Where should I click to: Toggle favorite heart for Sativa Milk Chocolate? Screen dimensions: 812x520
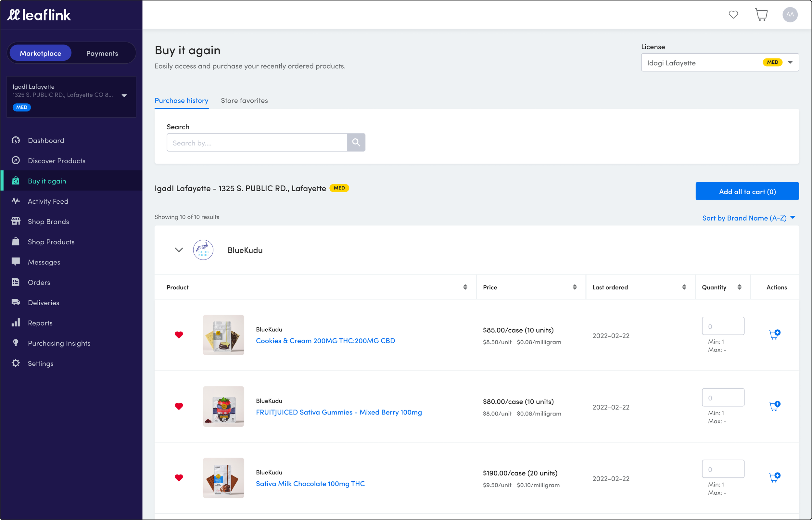(x=179, y=477)
